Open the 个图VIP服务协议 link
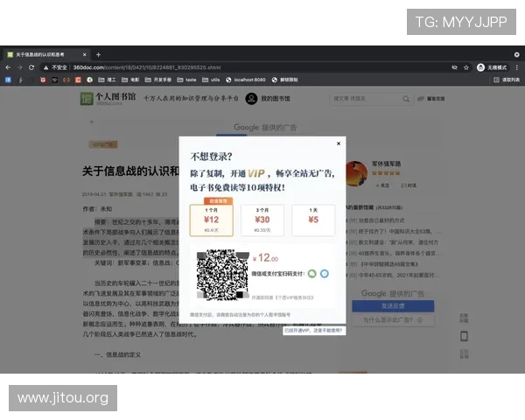525x420 pixels. (x=295, y=297)
